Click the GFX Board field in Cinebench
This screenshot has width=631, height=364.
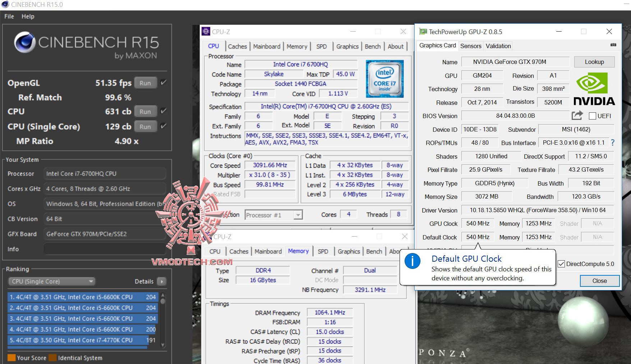pos(105,234)
